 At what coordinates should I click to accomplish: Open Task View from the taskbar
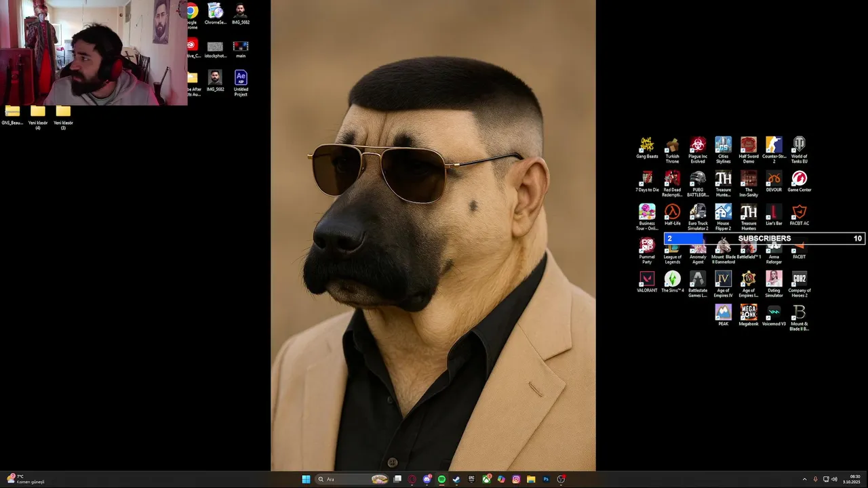coord(397,479)
